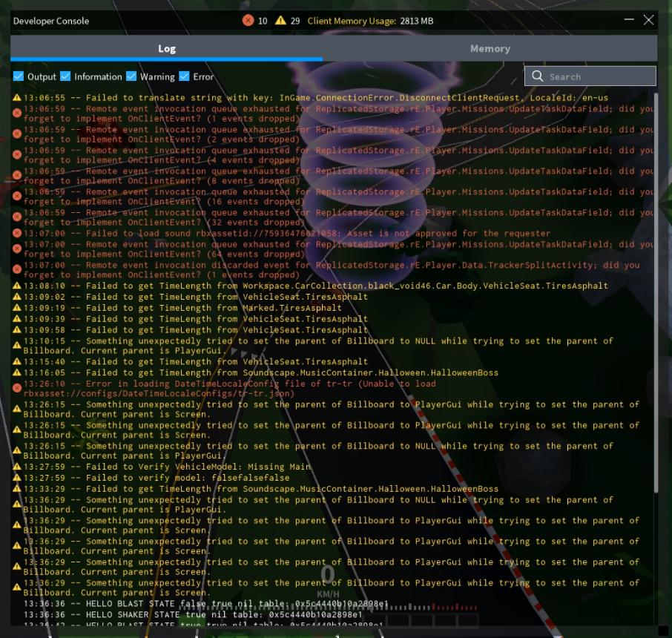
Task: Click warning icon beside the 13:06:55 translate failure
Action: click(x=17, y=98)
